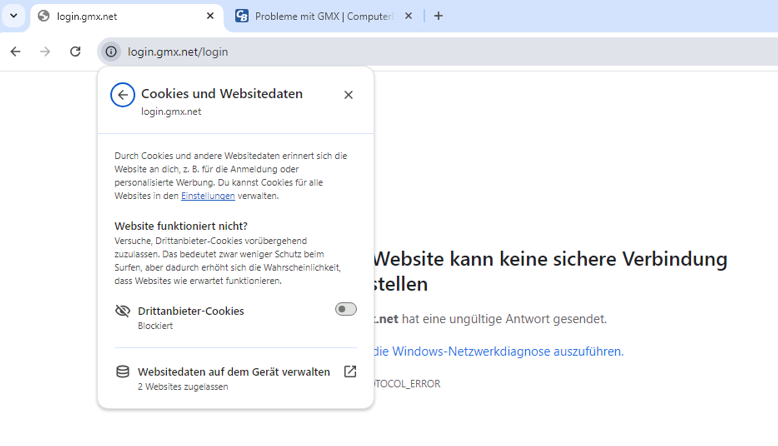This screenshot has height=446, width=778.
Task: Click the globe favicon on login.gmx.net tab
Action: pos(44,16)
